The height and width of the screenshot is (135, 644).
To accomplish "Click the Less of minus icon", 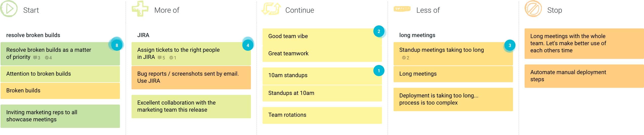I will [x=402, y=9].
